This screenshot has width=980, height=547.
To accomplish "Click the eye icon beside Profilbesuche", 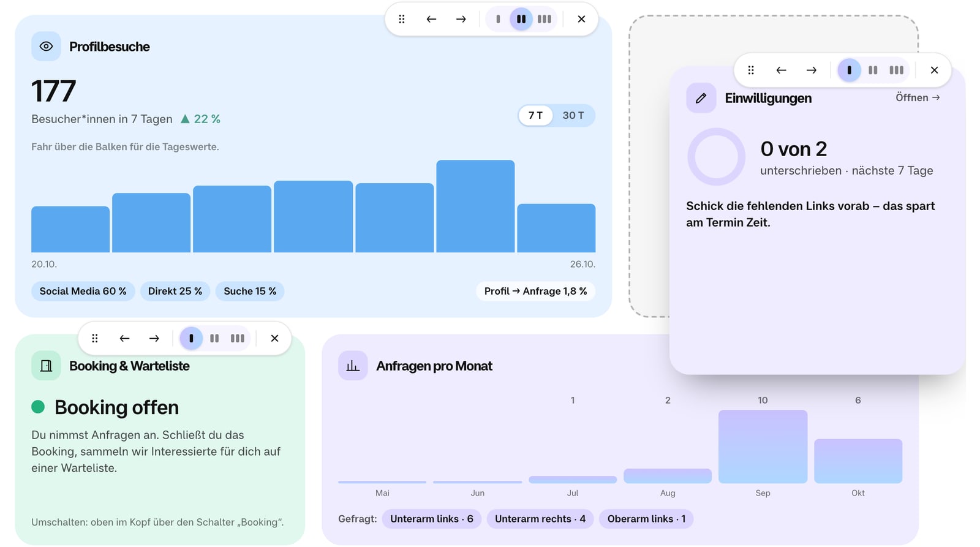I will 46,47.
